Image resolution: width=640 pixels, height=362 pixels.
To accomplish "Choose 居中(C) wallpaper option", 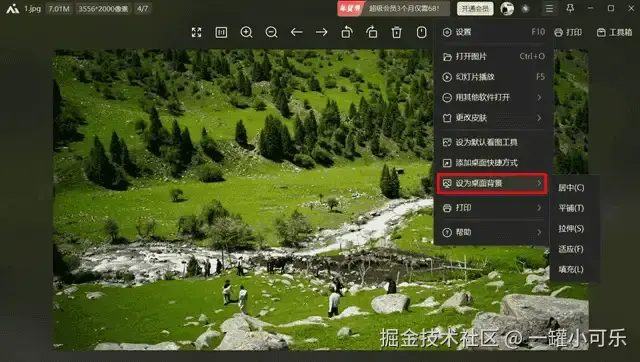I will [571, 188].
